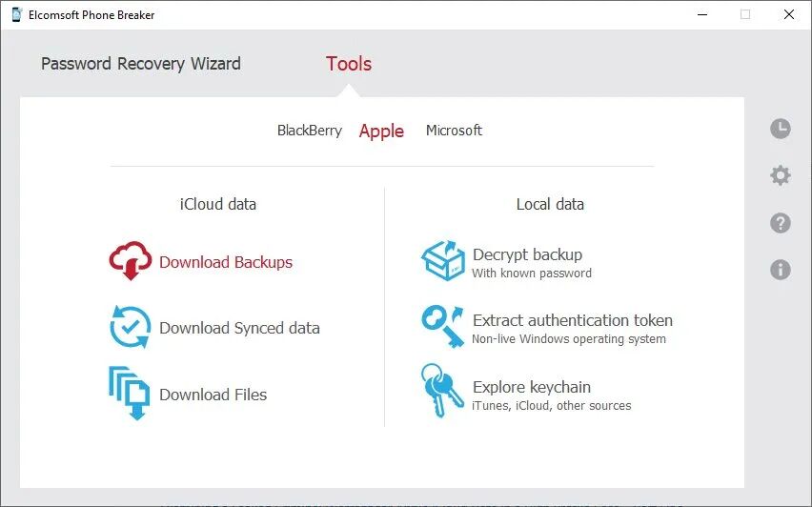Switch to the Microsoft platform tab
This screenshot has width=812, height=507.
455,130
